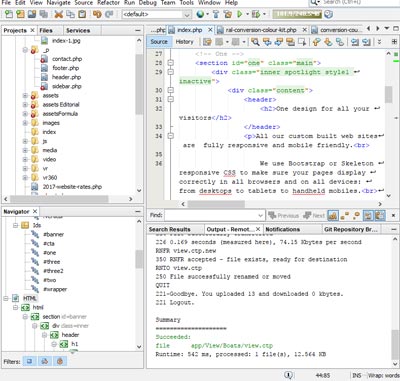This screenshot has height=381, width=400.
Task: Click the notifications icon in status bar
Action: [x=289, y=375]
